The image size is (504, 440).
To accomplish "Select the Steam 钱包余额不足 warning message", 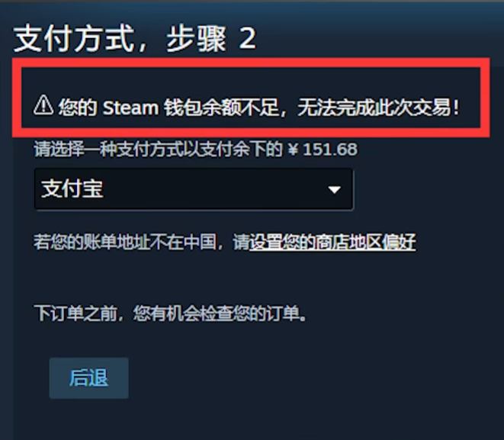I will tap(247, 108).
